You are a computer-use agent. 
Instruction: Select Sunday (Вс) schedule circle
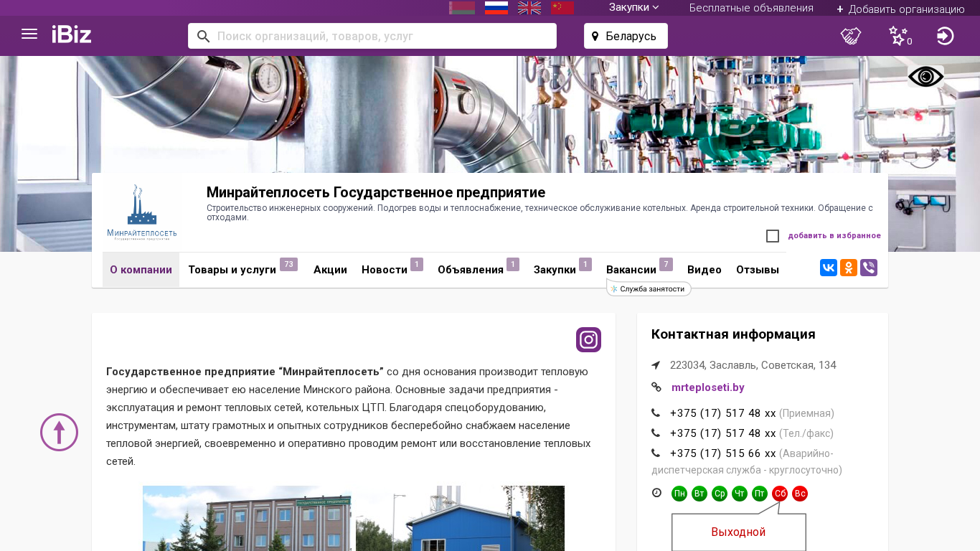(x=800, y=494)
